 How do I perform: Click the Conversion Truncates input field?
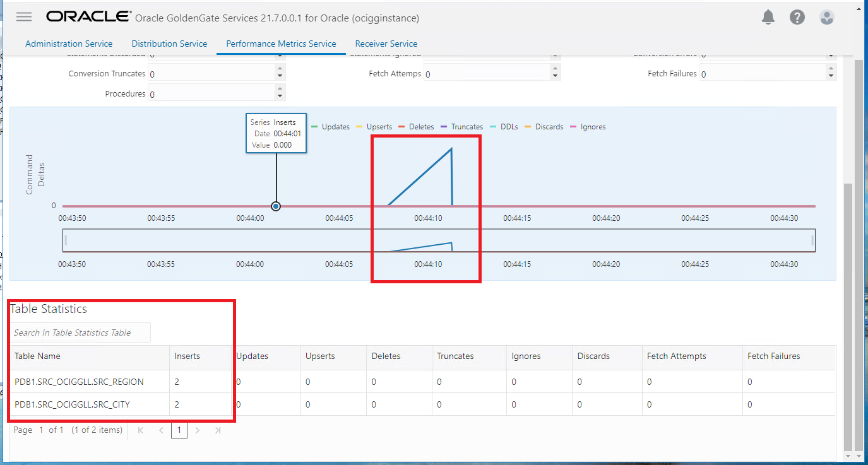pyautogui.click(x=211, y=74)
